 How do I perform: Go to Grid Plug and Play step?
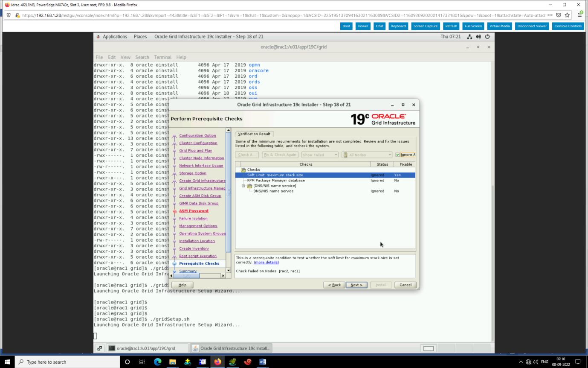pyautogui.click(x=196, y=150)
